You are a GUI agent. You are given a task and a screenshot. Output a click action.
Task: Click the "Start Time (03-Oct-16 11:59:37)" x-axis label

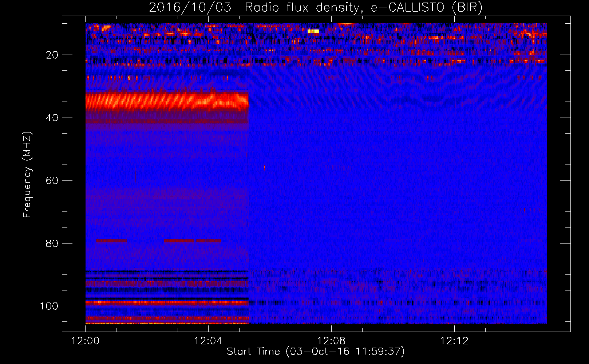click(x=315, y=352)
